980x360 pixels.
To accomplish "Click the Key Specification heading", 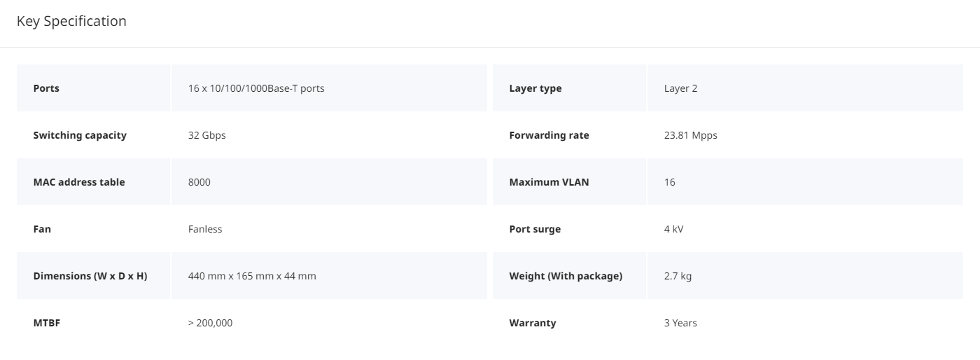I will click(x=71, y=21).
